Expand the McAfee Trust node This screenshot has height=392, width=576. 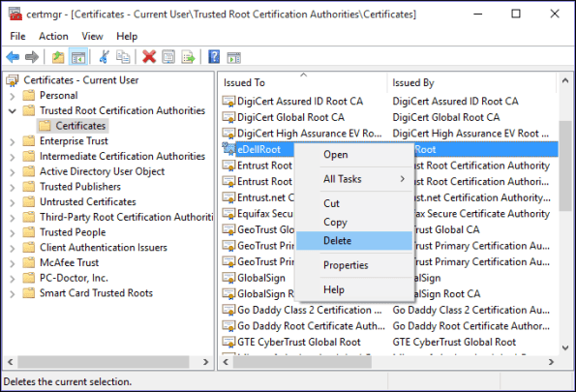click(13, 263)
